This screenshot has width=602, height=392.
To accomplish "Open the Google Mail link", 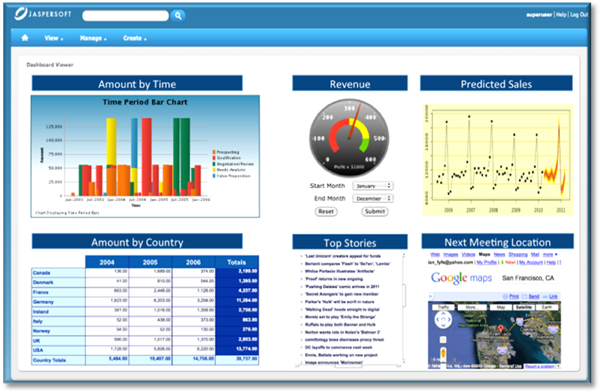I will (x=535, y=255).
